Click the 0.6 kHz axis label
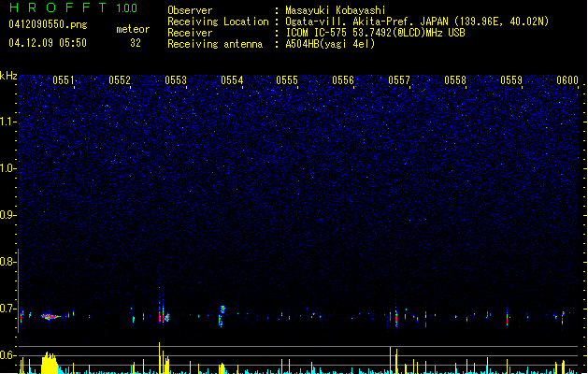 coord(7,355)
